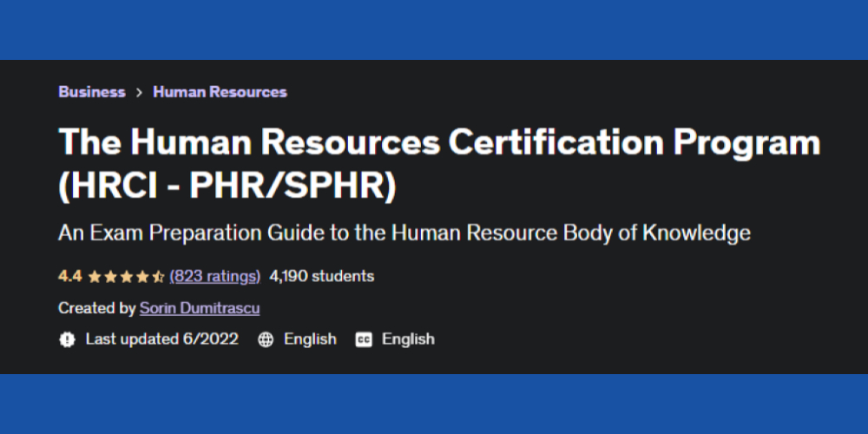Click the 'English' label beside the CC icon
Image resolution: width=868 pixels, height=434 pixels.
pos(408,339)
